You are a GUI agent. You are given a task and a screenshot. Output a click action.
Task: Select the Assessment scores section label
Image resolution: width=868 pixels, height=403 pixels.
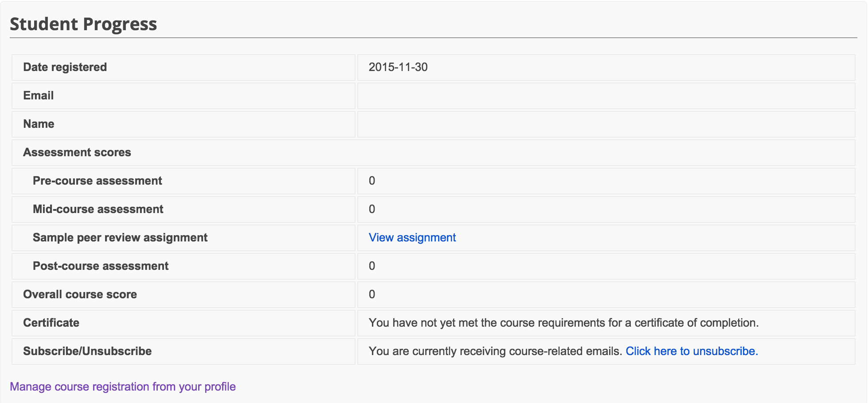pyautogui.click(x=77, y=153)
